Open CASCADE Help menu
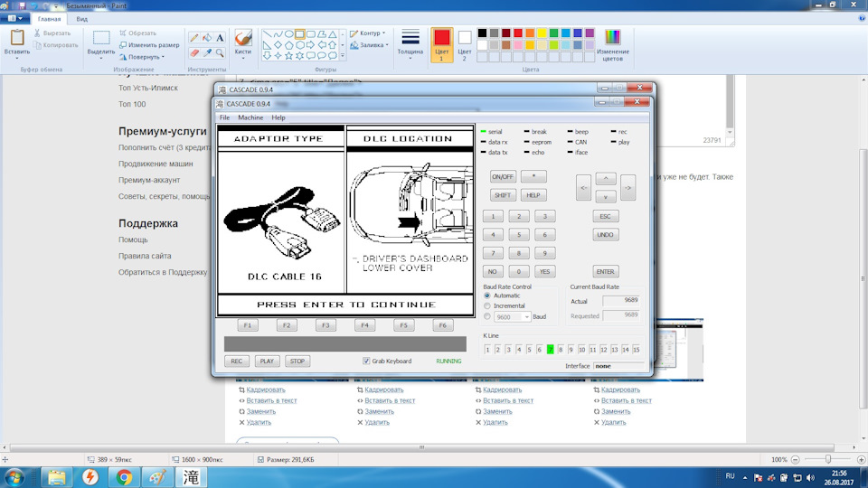Image resolution: width=868 pixels, height=488 pixels. 278,117
